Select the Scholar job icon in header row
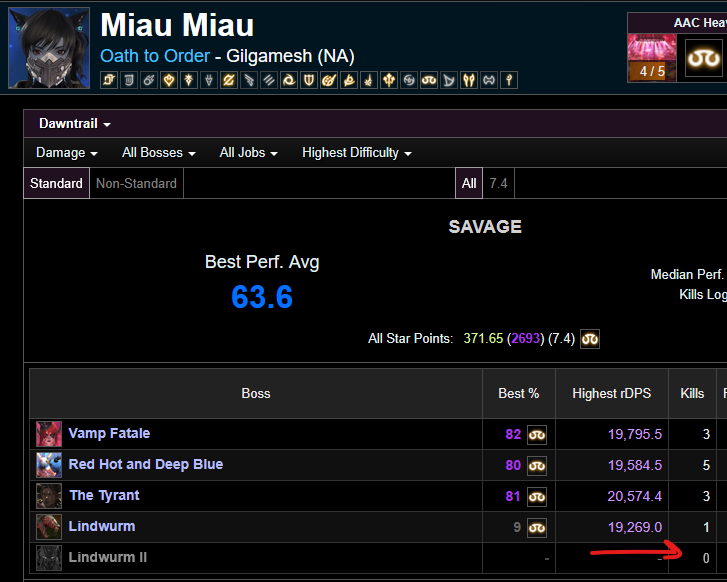Viewport: 727px width, 582px height. [x=429, y=80]
